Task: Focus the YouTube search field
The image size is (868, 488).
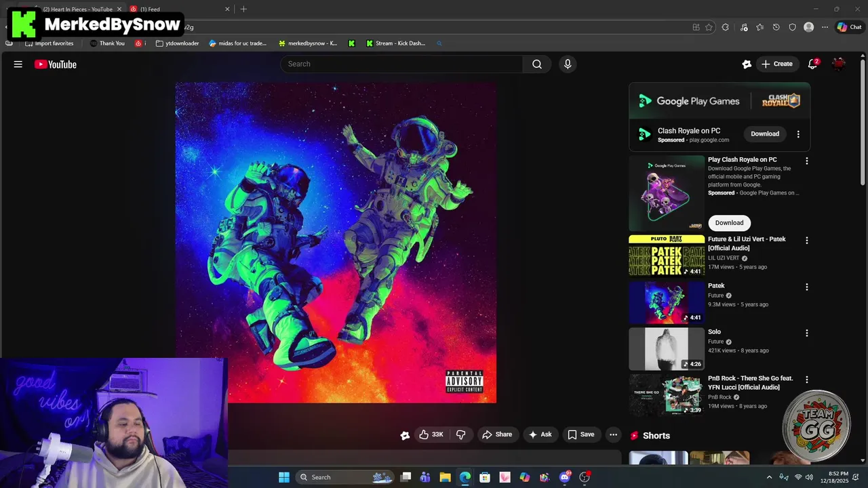Action: click(401, 64)
